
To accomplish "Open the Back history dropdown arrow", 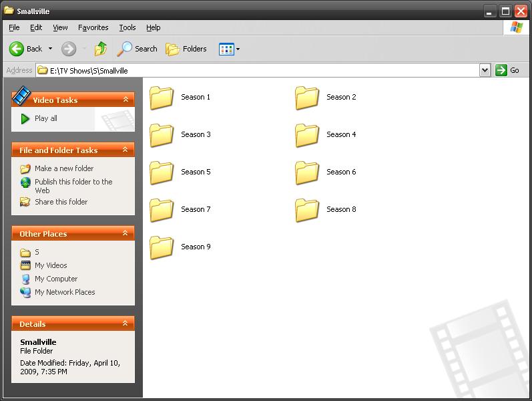I will click(x=50, y=49).
